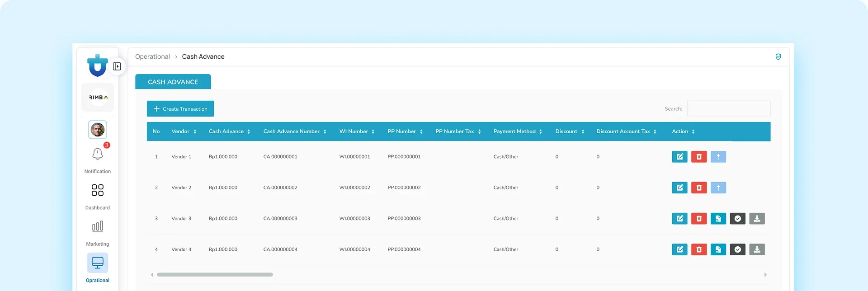The width and height of the screenshot is (868, 291).
Task: Edit the Vendor 2 row
Action: pos(679,188)
